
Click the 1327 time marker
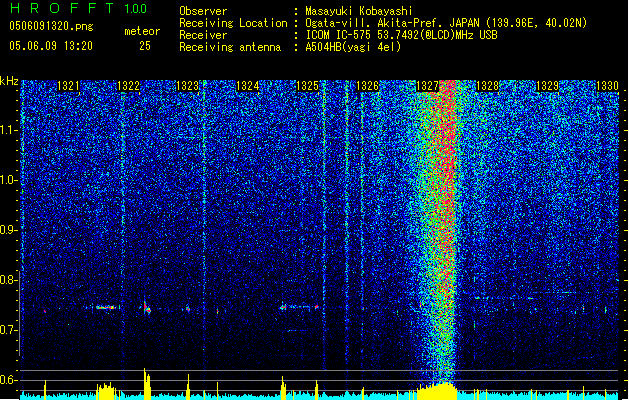[x=427, y=86]
